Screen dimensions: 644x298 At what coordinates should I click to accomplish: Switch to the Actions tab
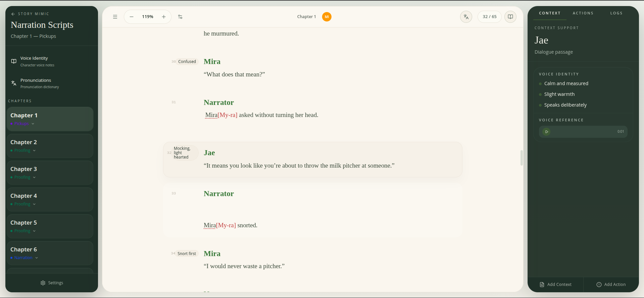point(583,13)
